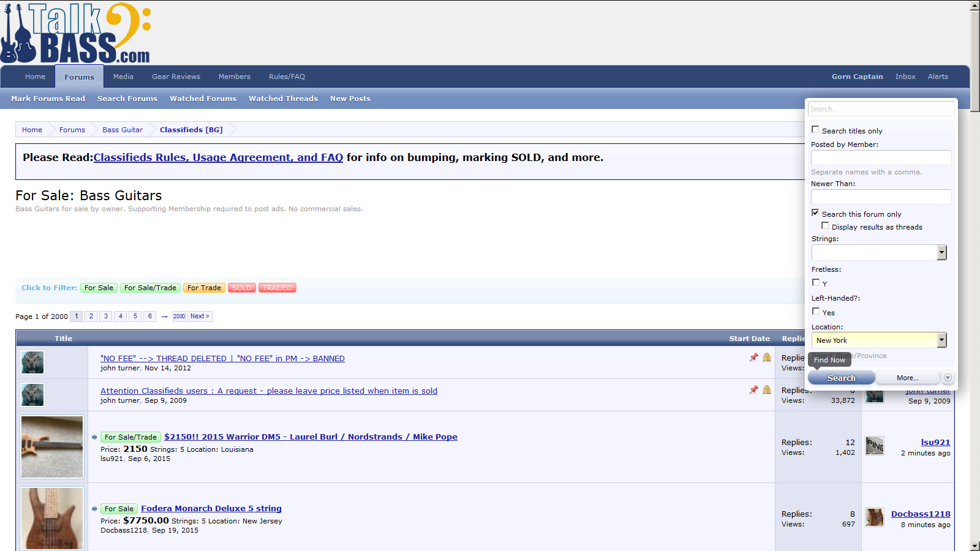Open the Fodera Monarch bass thumbnail
The image size is (980, 551).
pos(52,519)
